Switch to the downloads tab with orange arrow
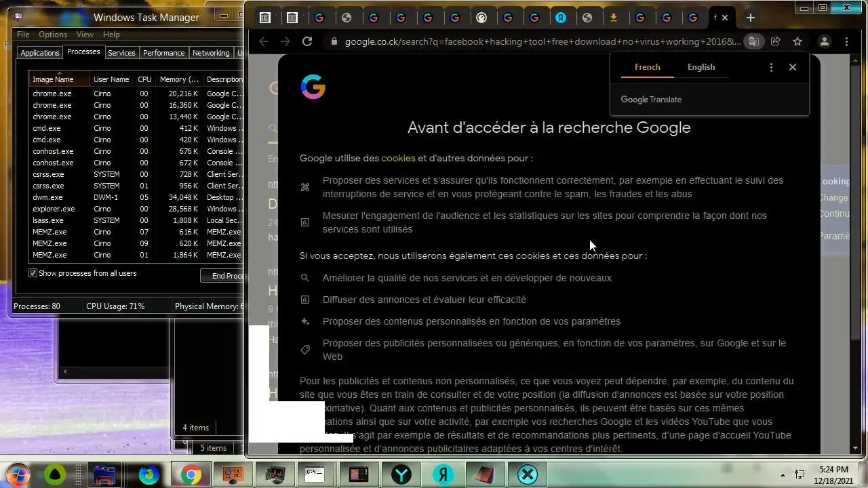868x488 pixels. pyautogui.click(x=614, y=18)
